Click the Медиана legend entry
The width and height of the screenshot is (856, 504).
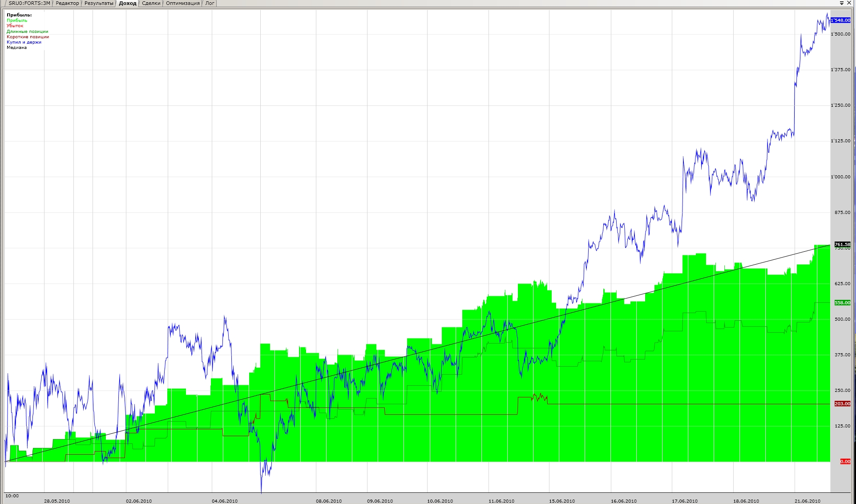tap(16, 48)
